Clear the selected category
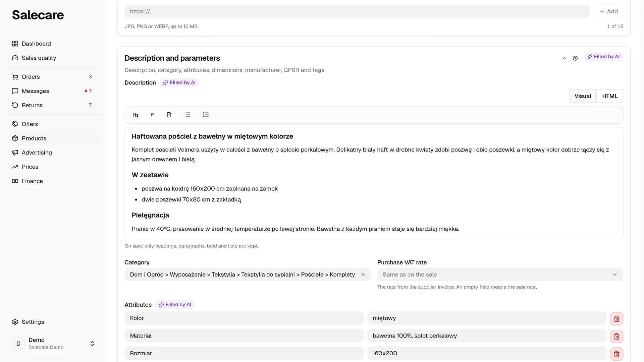This screenshot has width=644, height=362. coord(363,275)
